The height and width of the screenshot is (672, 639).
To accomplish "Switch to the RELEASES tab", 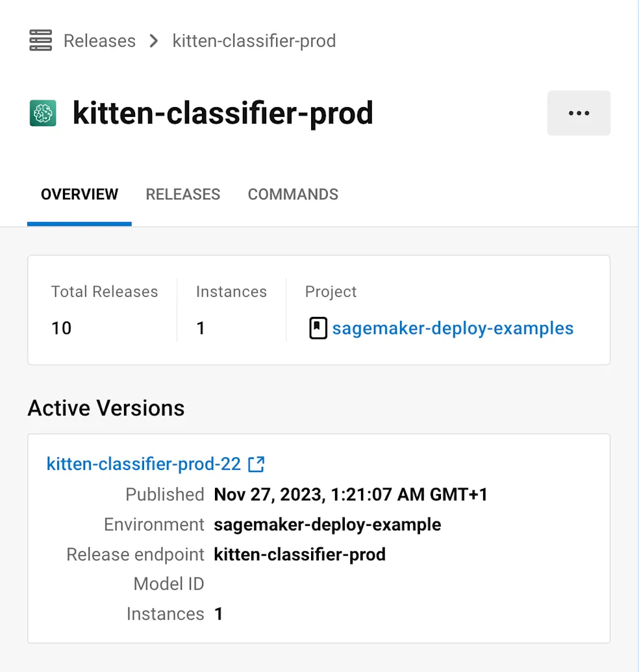I will pyautogui.click(x=183, y=194).
